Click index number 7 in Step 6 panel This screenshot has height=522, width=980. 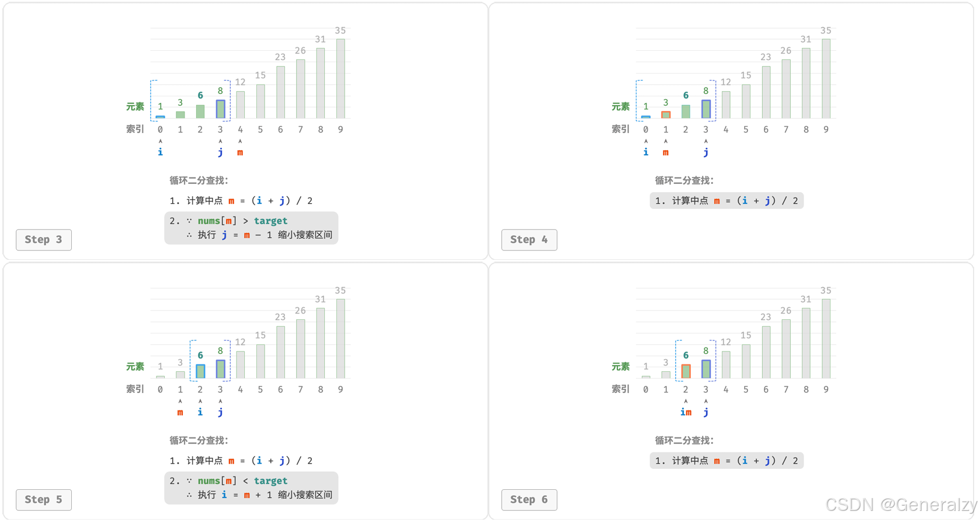pyautogui.click(x=786, y=389)
